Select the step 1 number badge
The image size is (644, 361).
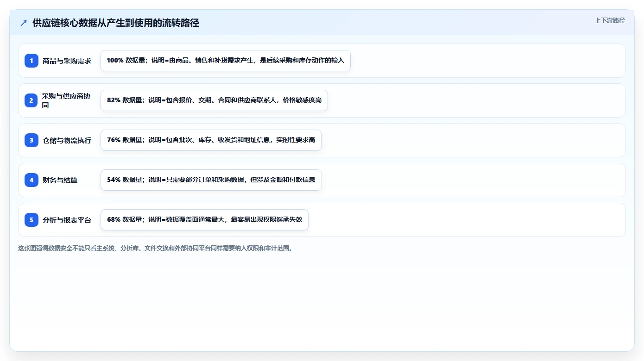coord(32,61)
